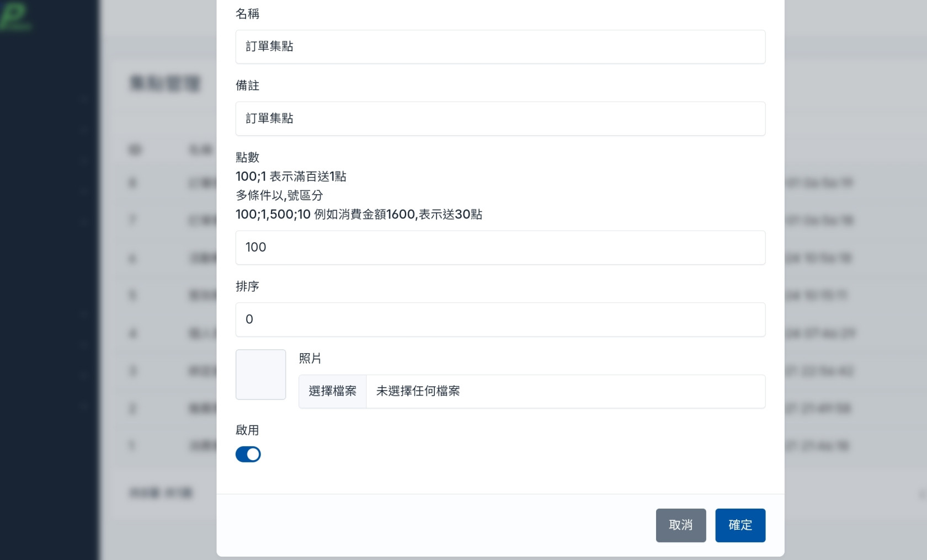
Task: Click the 未選擇任何檔案 file text
Action: coord(418,391)
